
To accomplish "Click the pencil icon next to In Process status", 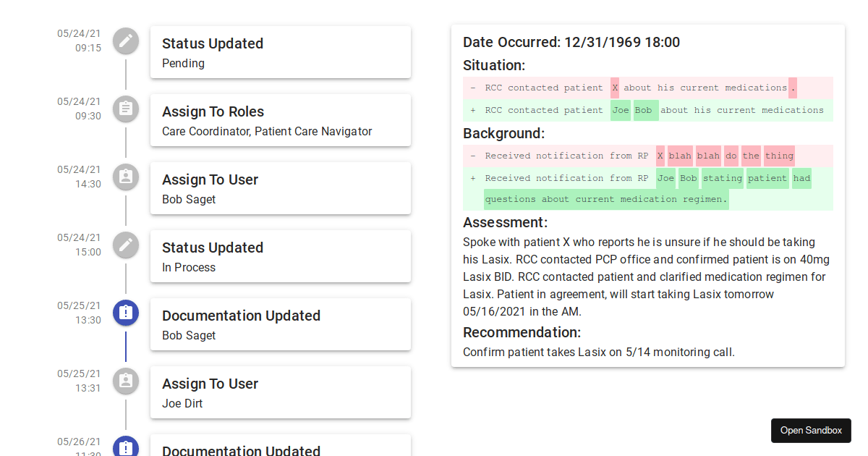I will [126, 245].
